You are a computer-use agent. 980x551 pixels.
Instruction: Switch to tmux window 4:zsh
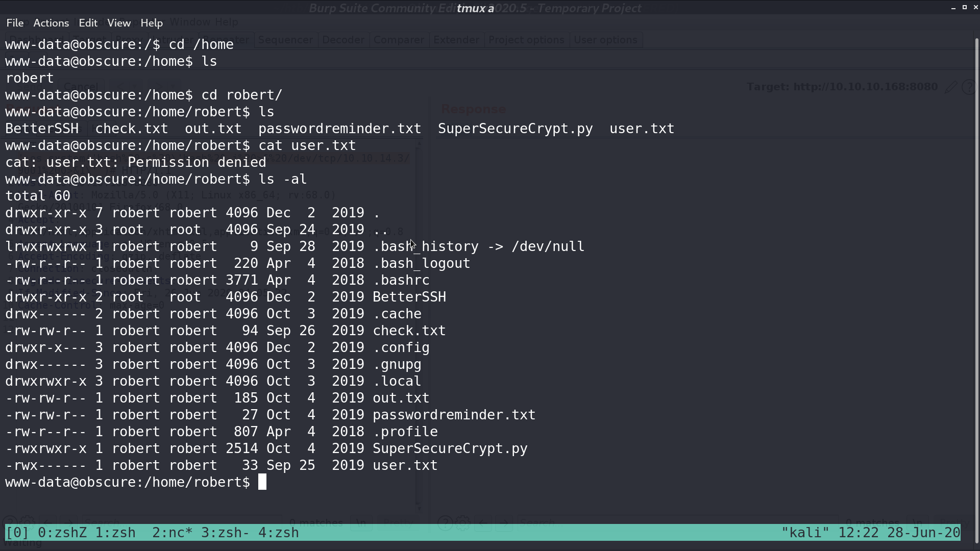pos(279,533)
